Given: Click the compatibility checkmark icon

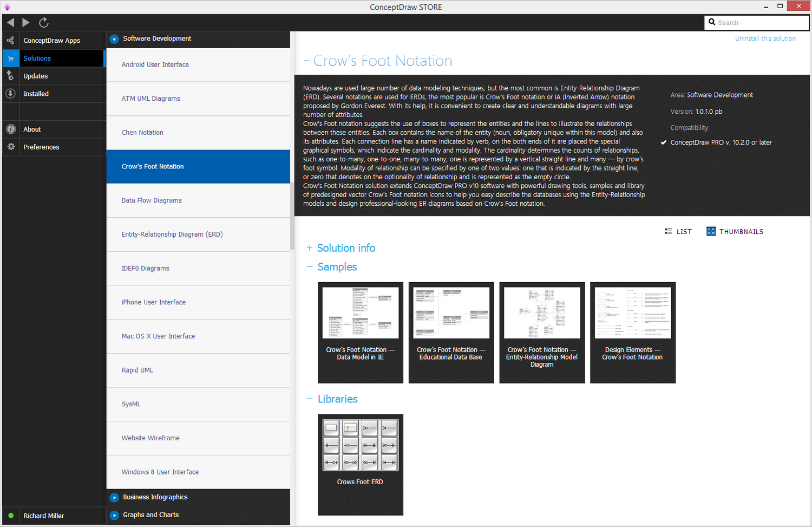Looking at the screenshot, I should (664, 142).
